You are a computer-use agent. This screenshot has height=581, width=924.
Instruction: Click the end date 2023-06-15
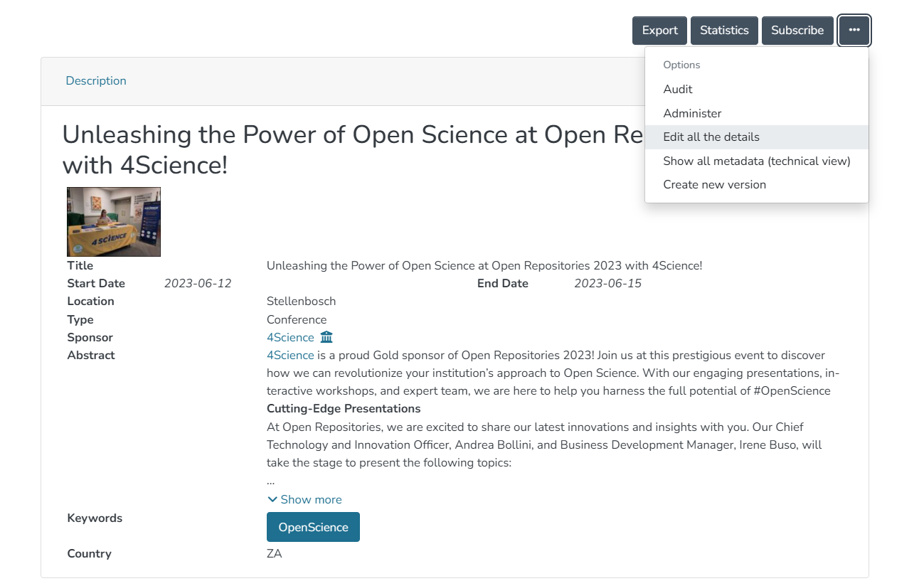click(x=608, y=284)
